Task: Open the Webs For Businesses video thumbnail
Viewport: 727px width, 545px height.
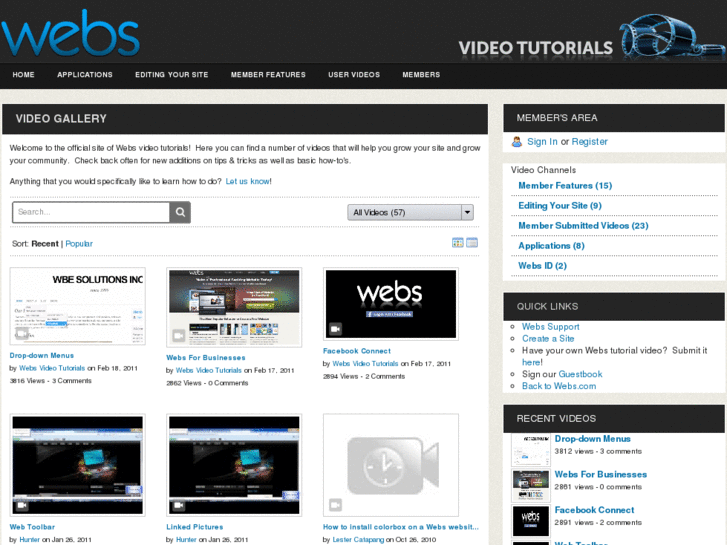Action: point(234,307)
